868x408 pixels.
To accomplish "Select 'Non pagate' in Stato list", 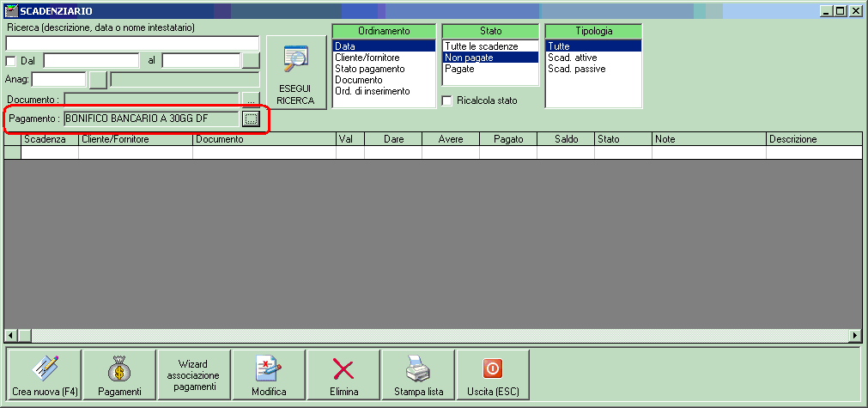I will click(x=490, y=58).
